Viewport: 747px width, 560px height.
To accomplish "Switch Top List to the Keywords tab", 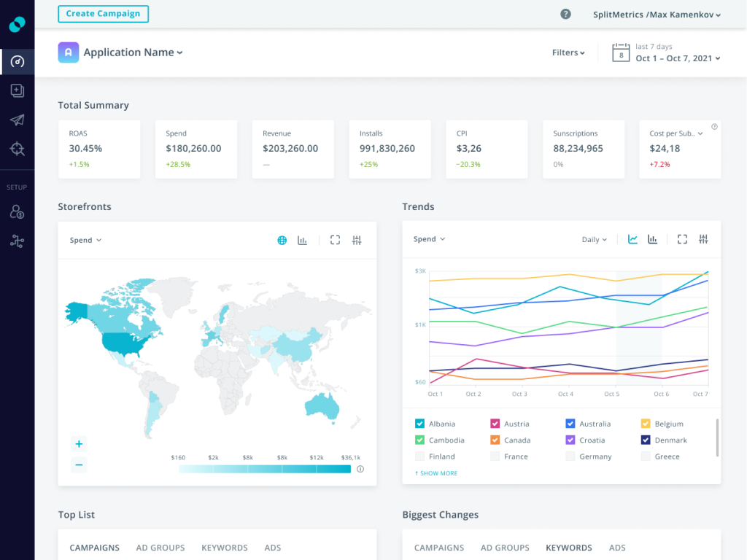I will 224,548.
